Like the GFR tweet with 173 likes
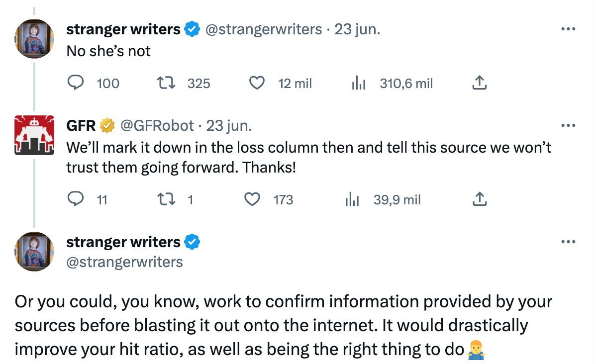This screenshot has height=364, width=594. click(x=253, y=199)
